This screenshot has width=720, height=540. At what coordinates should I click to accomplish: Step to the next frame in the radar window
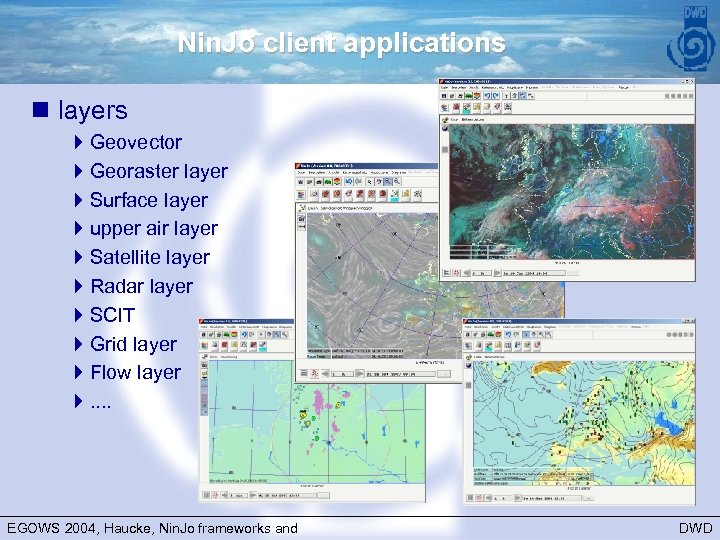[253, 495]
